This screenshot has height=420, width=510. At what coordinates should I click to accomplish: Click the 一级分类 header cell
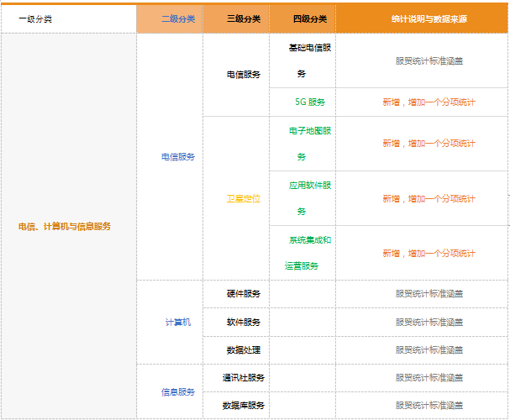tap(35, 18)
